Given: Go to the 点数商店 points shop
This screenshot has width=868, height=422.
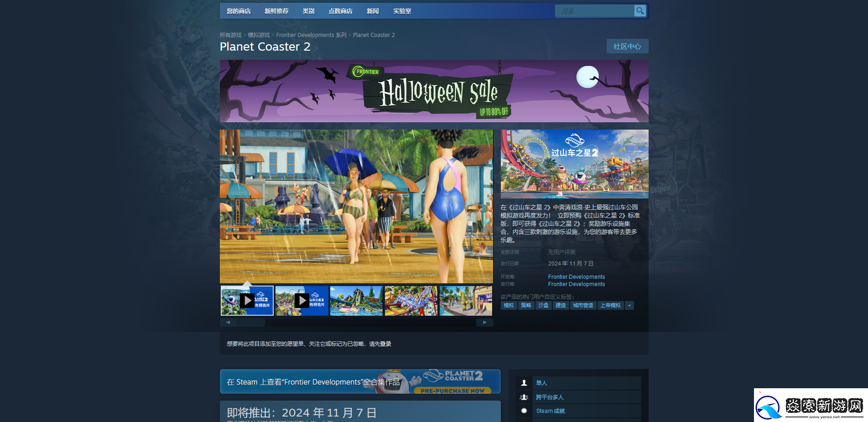Looking at the screenshot, I should [x=340, y=11].
